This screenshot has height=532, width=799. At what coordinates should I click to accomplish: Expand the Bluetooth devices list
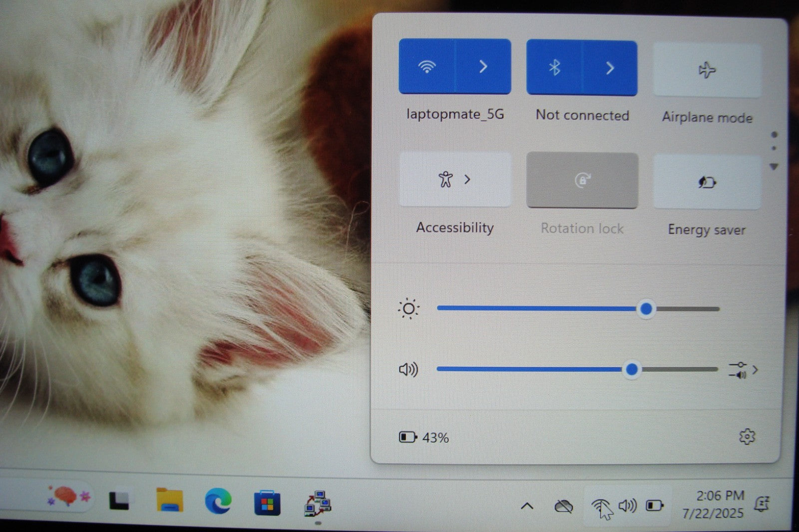click(x=610, y=68)
